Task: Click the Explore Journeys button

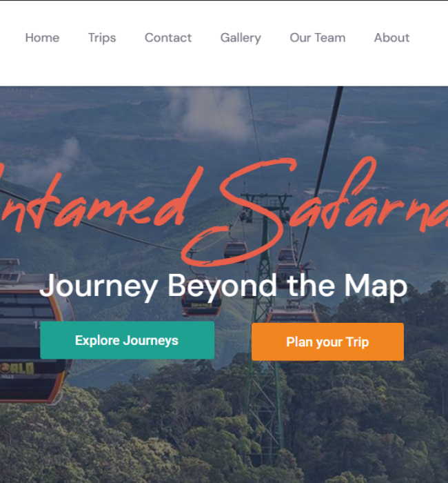Action: point(127,340)
